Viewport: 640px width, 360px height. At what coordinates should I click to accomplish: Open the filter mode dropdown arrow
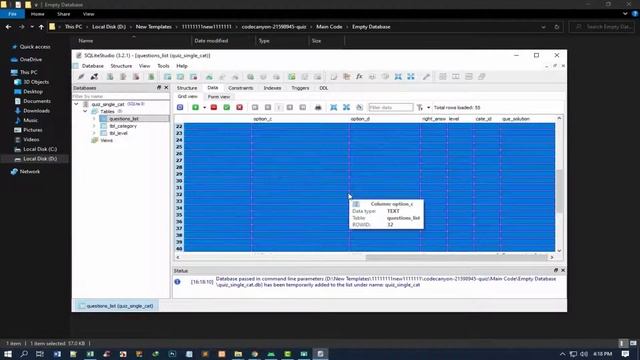pos(429,108)
